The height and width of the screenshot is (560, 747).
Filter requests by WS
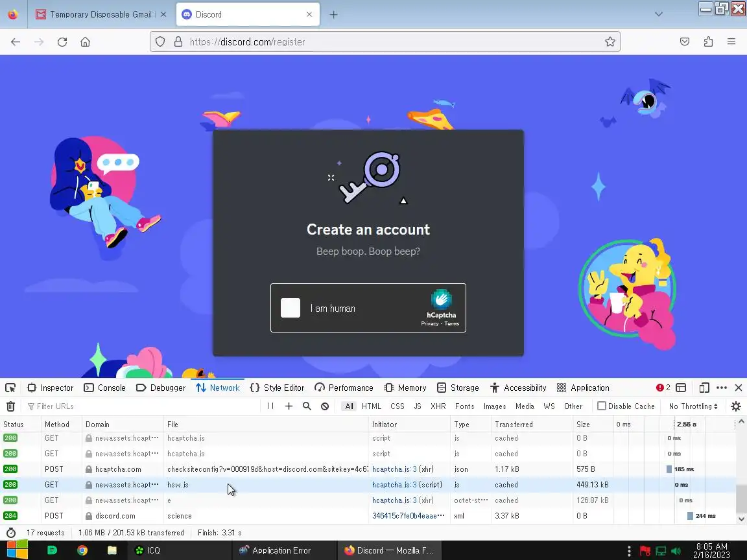pos(549,406)
